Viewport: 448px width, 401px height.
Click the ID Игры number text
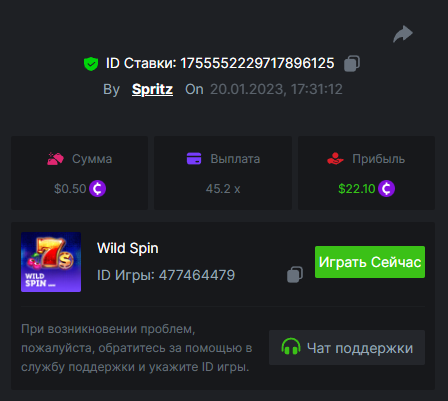[197, 275]
